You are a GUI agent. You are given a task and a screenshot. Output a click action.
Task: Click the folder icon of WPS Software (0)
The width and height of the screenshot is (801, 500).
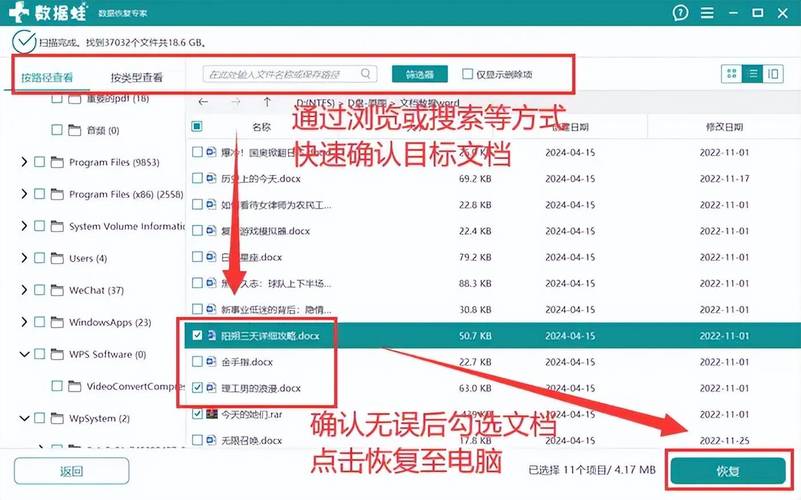point(57,354)
